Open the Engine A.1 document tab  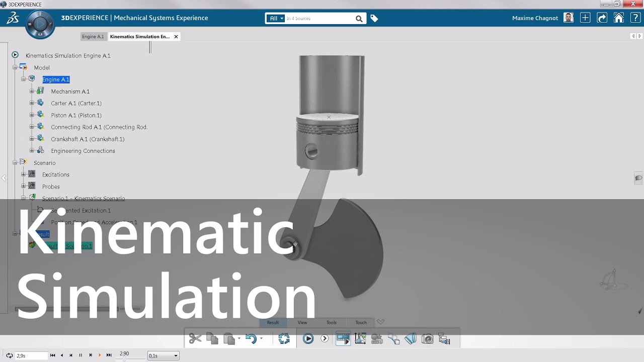click(93, 37)
